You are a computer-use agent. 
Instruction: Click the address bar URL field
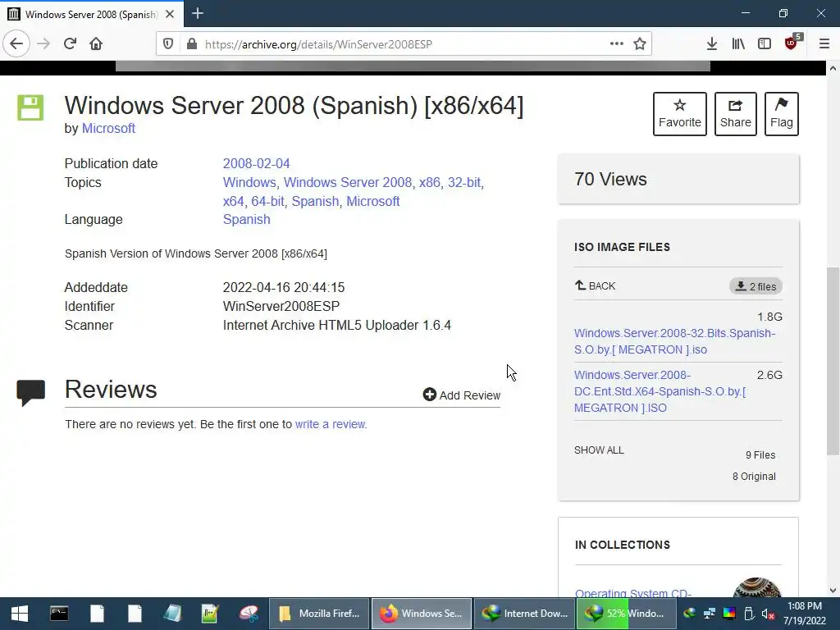click(x=404, y=44)
